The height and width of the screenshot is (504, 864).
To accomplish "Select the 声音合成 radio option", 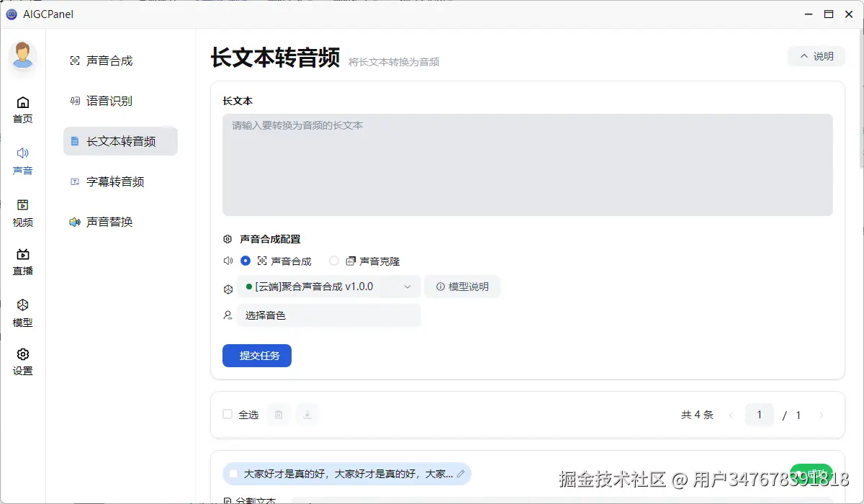I will (246, 261).
